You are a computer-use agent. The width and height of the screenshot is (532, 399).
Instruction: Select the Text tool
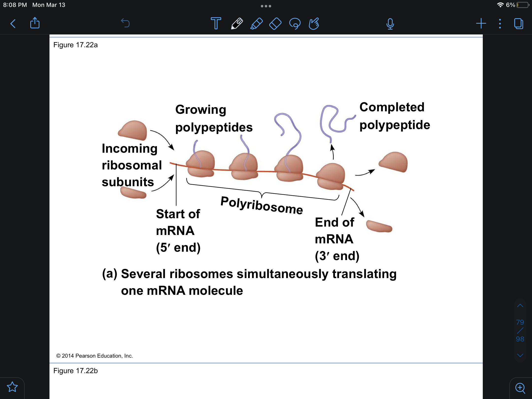(216, 23)
